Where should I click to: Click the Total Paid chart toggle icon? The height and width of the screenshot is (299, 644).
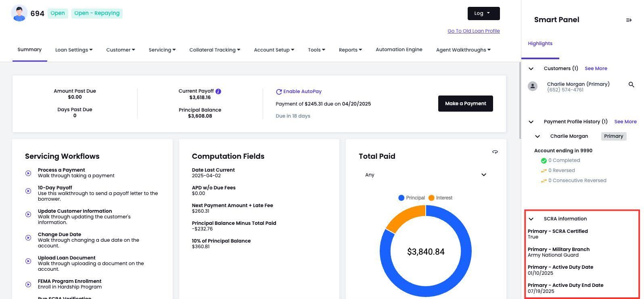point(495,152)
